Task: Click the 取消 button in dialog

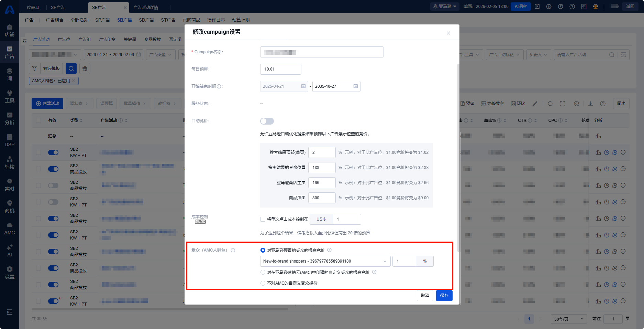Action: pyautogui.click(x=425, y=296)
